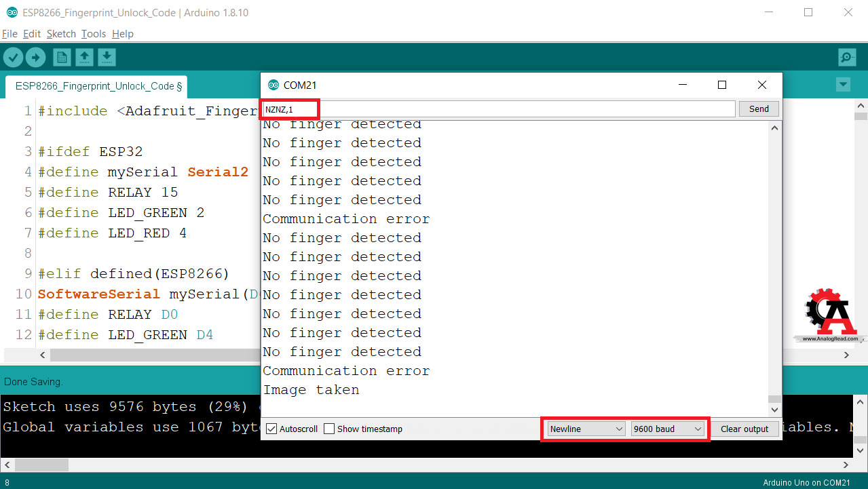This screenshot has width=868, height=489.
Task: Click code line "#define LED_RED 4"
Action: coord(112,233)
